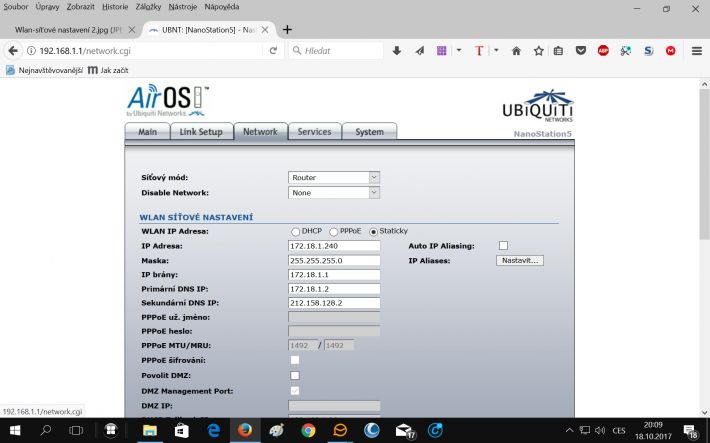
Task: Click the IP brány field 172.18.1.1
Action: click(334, 275)
